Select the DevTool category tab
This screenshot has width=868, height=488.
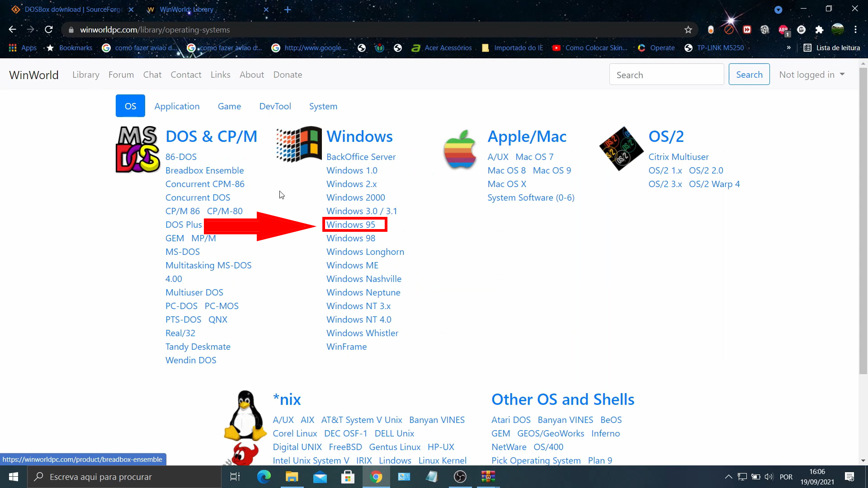click(275, 106)
